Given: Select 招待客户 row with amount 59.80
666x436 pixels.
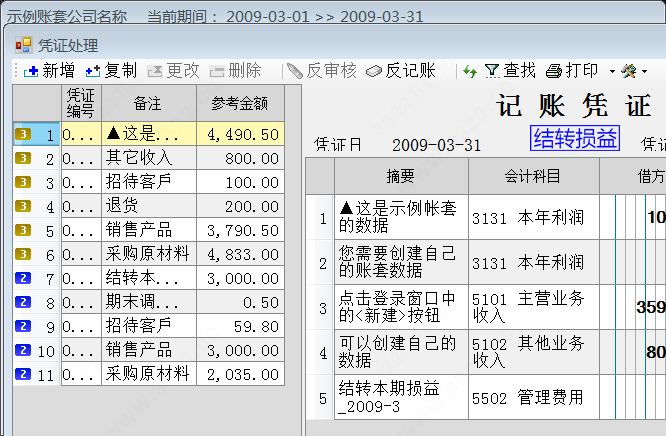Looking at the screenshot, I should click(149, 326).
